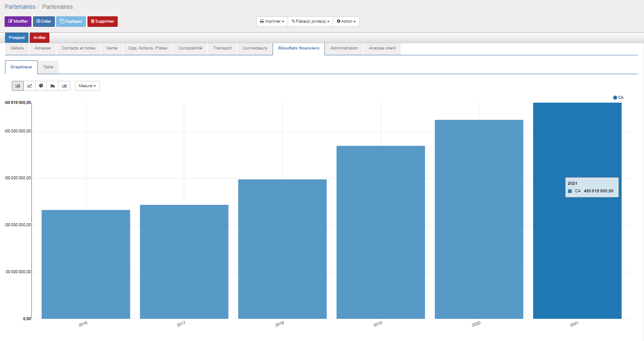Select the Graphique sub-tab
This screenshot has width=644, height=341.
(21, 67)
